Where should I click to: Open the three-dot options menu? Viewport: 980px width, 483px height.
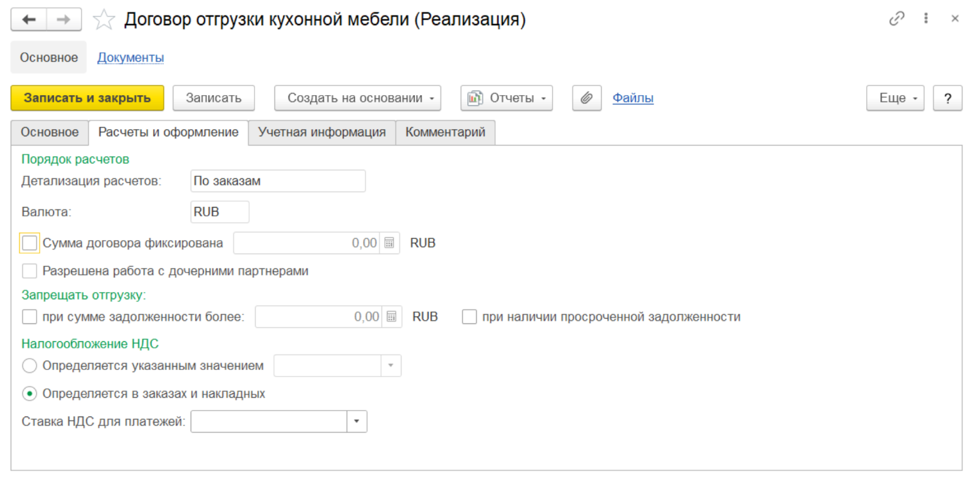pyautogui.click(x=926, y=19)
